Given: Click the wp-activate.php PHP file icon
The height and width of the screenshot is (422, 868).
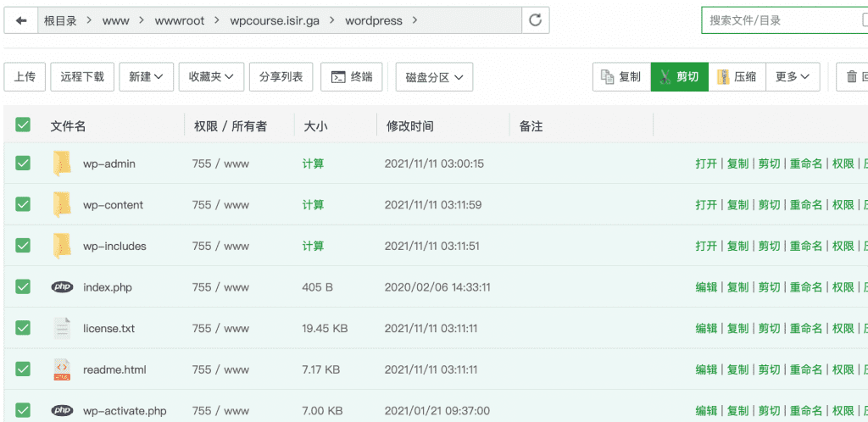Looking at the screenshot, I should (62, 410).
